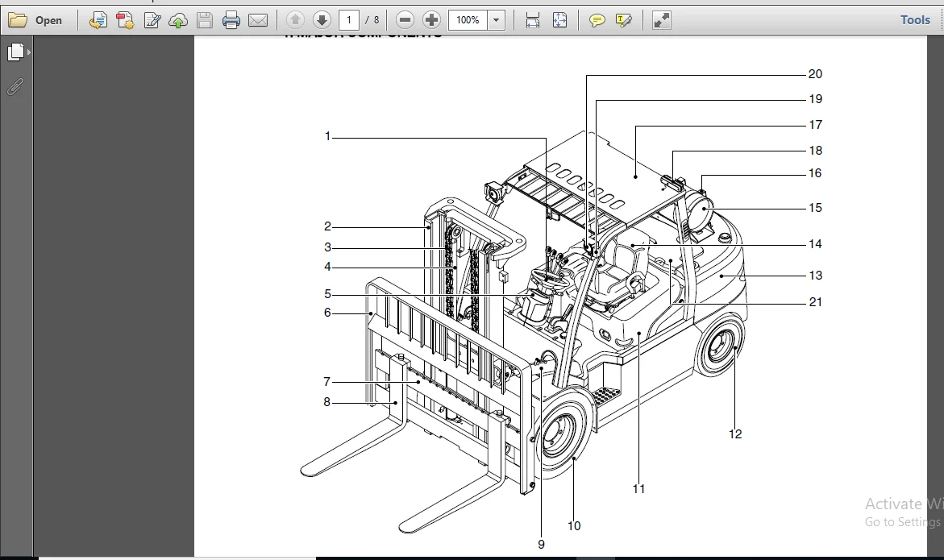Click the page number input field
This screenshot has width=944, height=560.
(x=348, y=20)
